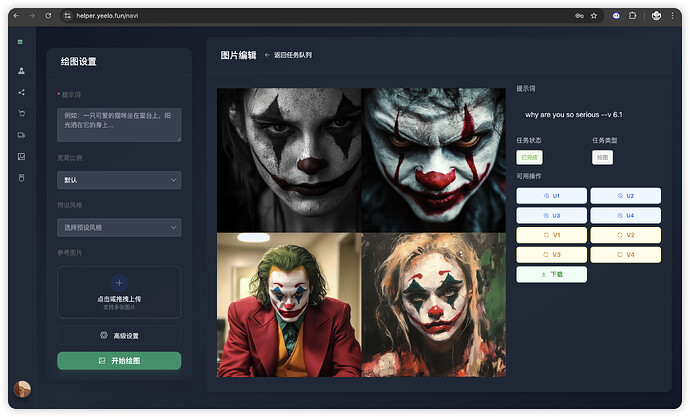This screenshot has width=690, height=417.
Task: Click the 下载 download button
Action: pyautogui.click(x=551, y=274)
